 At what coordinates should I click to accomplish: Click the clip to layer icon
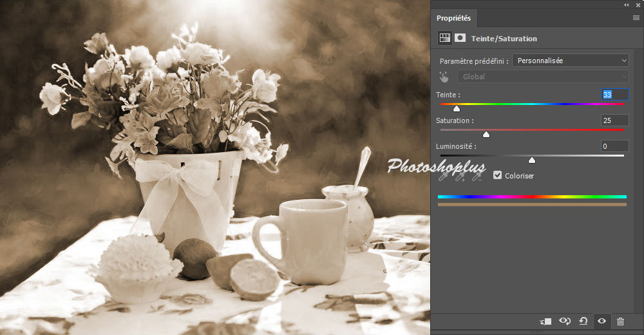(545, 321)
